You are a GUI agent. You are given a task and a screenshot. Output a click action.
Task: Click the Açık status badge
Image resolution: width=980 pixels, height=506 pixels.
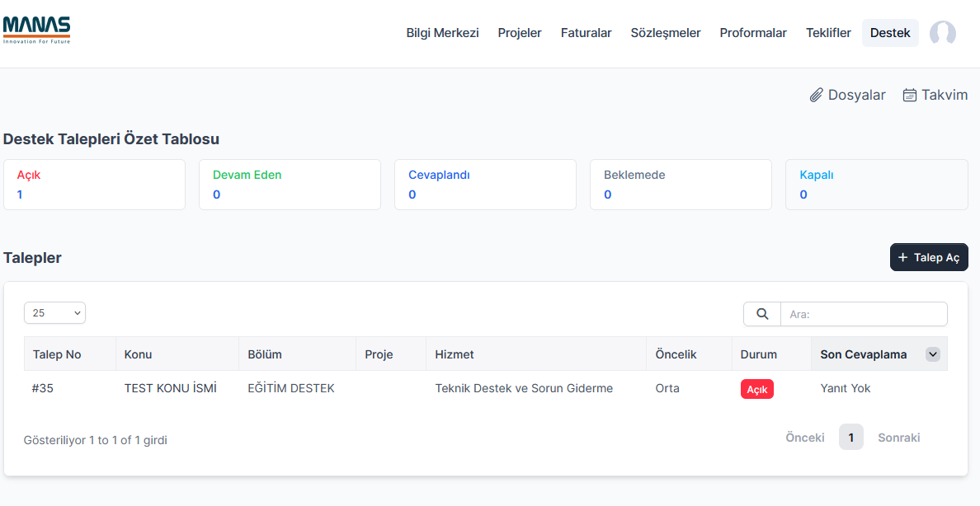click(x=756, y=388)
